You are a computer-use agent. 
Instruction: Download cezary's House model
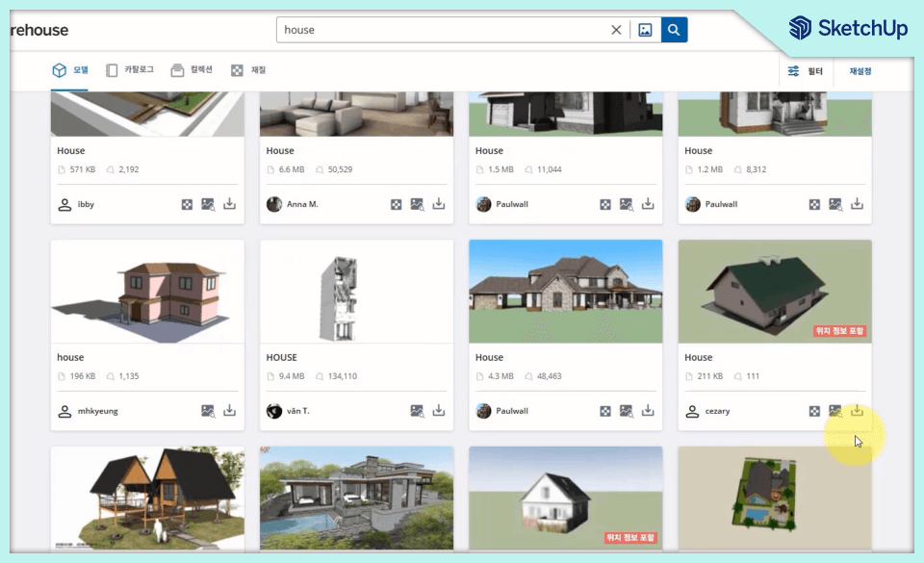tap(858, 411)
